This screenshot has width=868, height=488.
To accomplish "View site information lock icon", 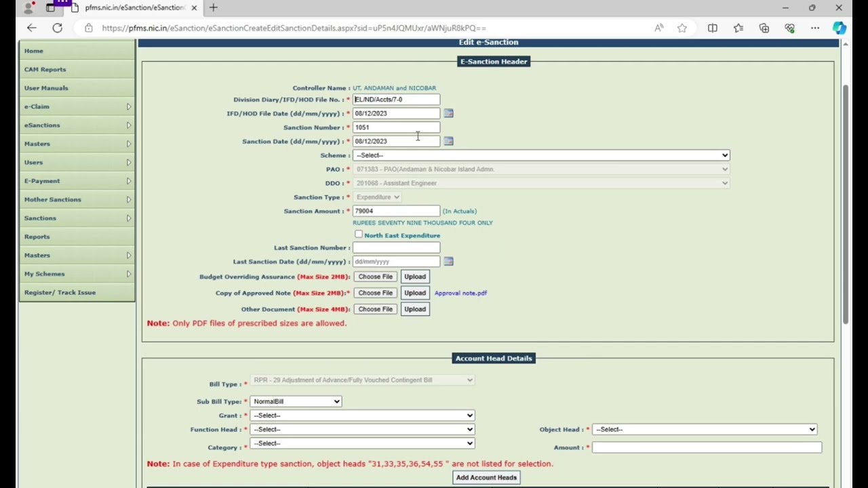I will pos(89,28).
